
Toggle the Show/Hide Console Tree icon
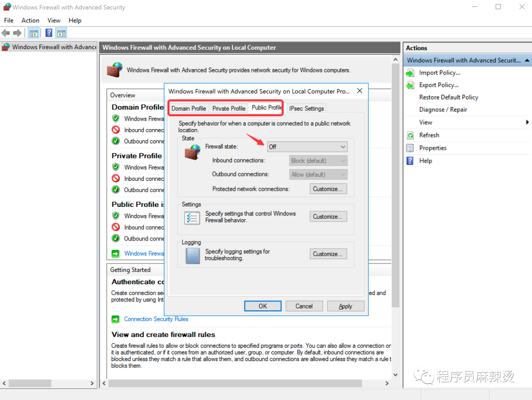click(x=33, y=33)
